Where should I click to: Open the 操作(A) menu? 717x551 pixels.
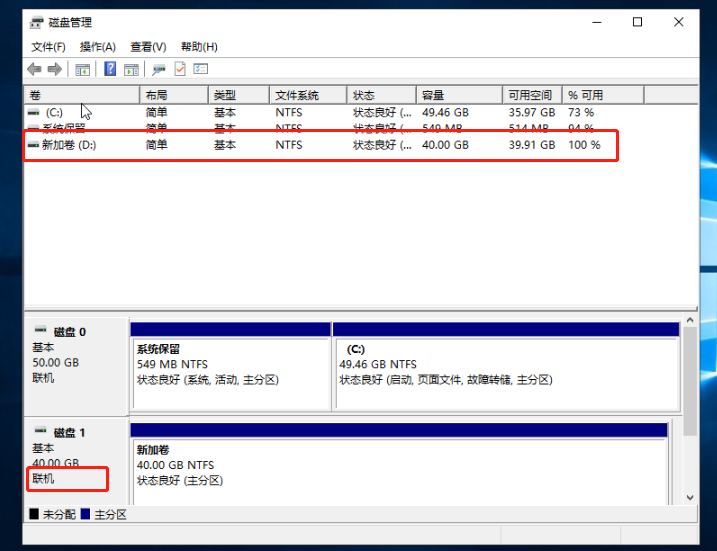[97, 47]
